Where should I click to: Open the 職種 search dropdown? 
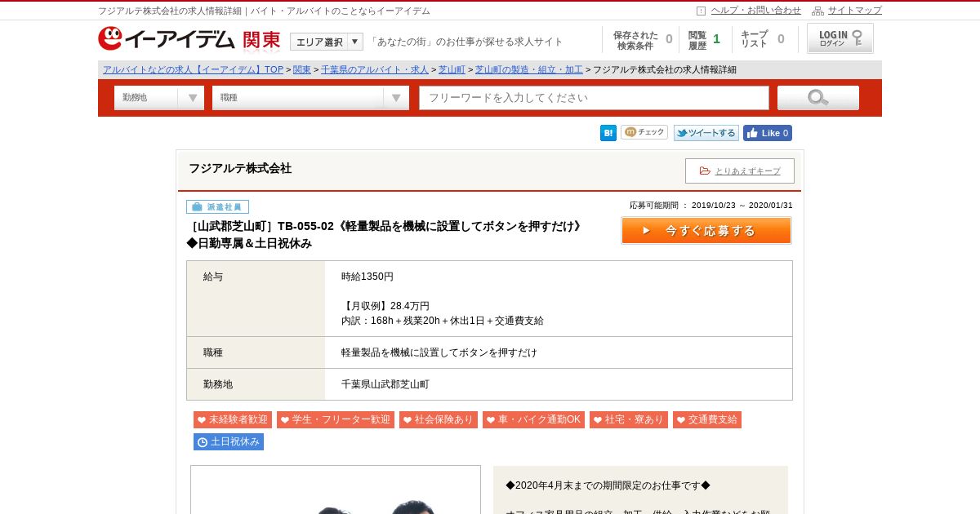point(310,98)
